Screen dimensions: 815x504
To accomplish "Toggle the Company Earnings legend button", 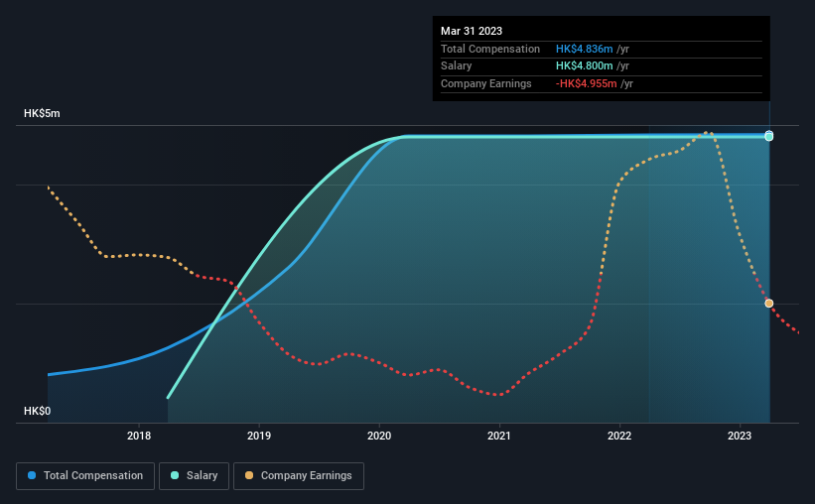I will pos(299,476).
